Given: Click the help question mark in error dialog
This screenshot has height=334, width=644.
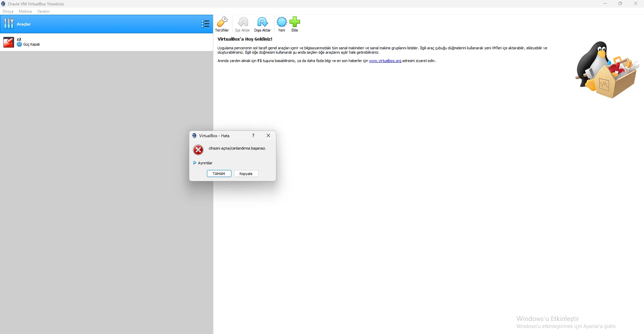Looking at the screenshot, I should 253,135.
